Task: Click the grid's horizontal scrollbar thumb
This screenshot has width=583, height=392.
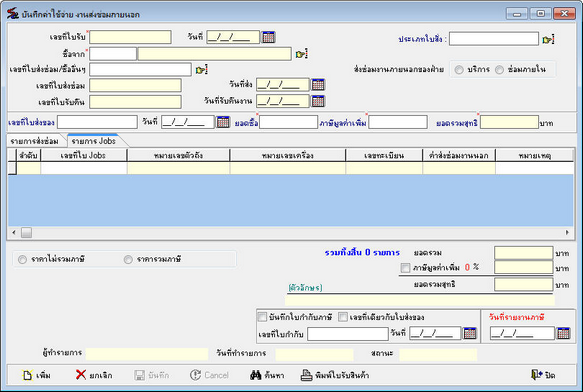Action: point(26,232)
